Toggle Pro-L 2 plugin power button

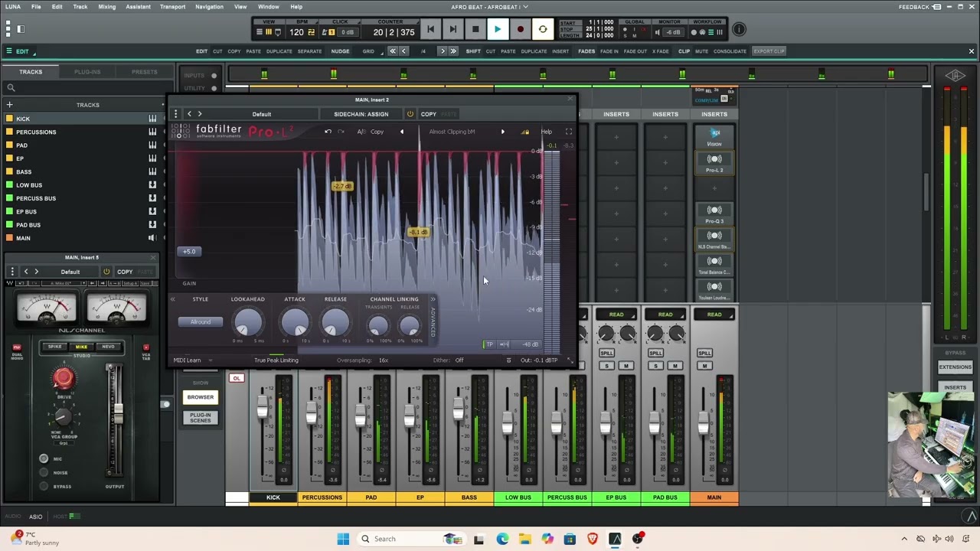410,114
